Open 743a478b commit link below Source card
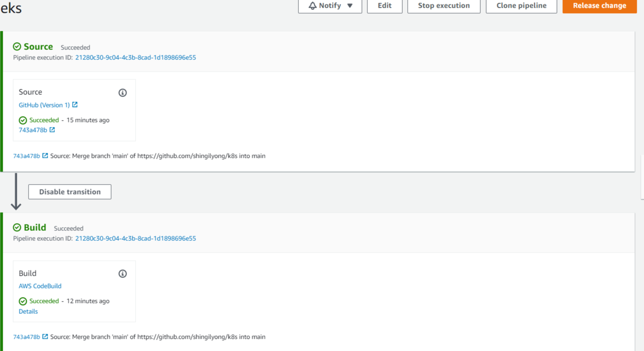The image size is (644, 351). coord(26,156)
